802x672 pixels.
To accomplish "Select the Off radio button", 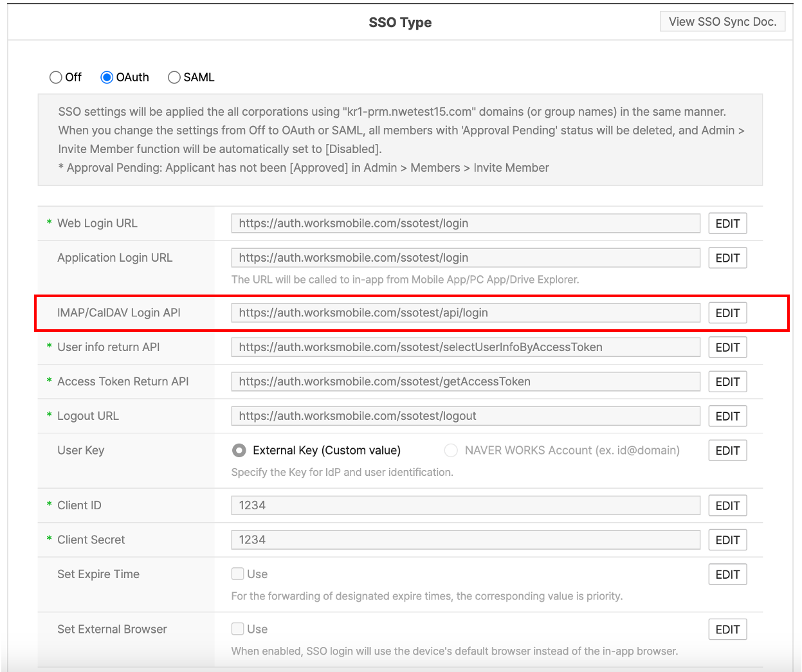I will [x=56, y=77].
